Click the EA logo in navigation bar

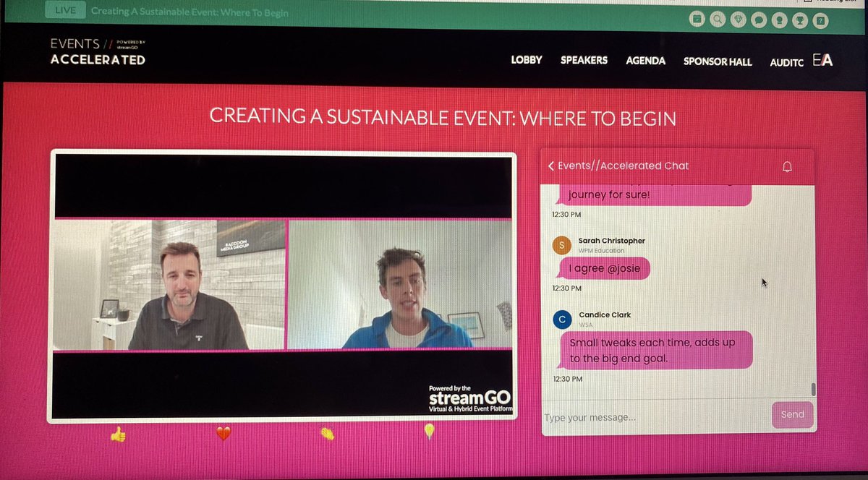[822, 60]
